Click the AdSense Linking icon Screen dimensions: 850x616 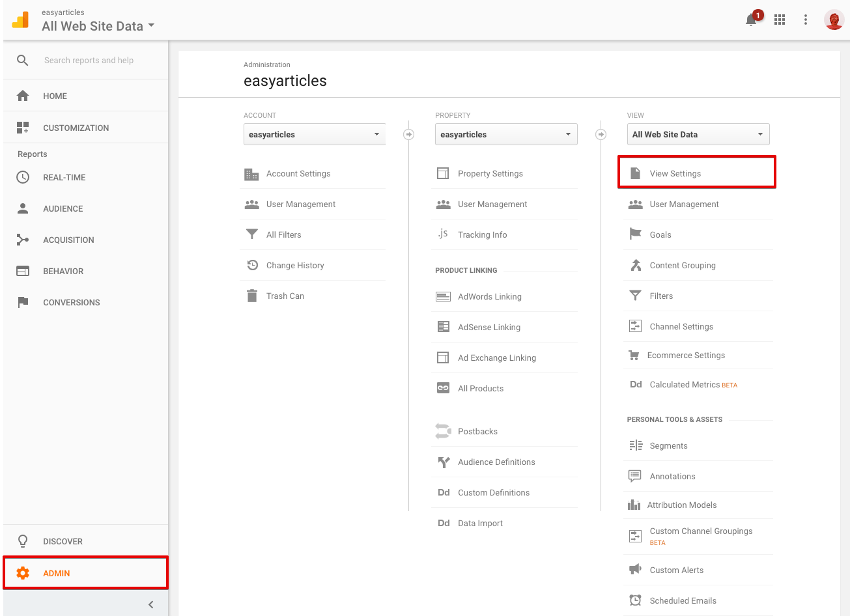pyautogui.click(x=443, y=327)
